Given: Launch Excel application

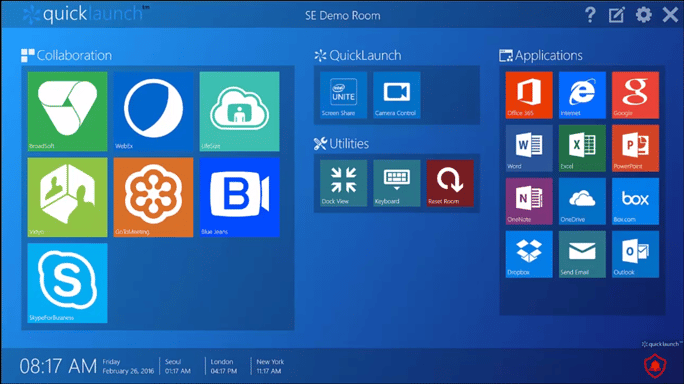Looking at the screenshot, I should [582, 148].
